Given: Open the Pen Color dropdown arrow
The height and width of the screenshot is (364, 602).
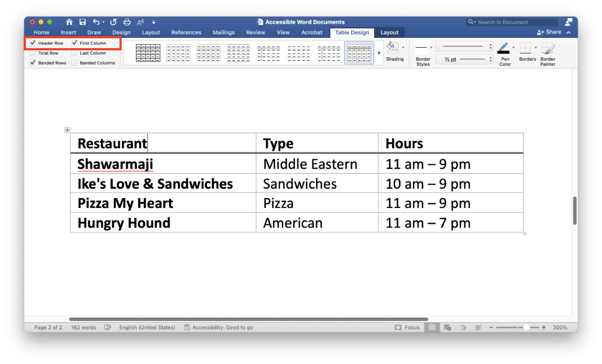Looking at the screenshot, I should pyautogui.click(x=513, y=48).
